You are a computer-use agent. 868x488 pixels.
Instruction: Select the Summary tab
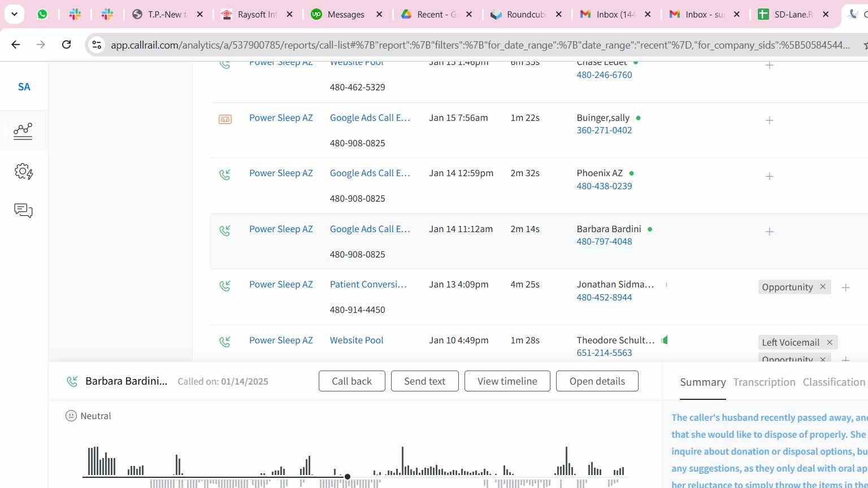pyautogui.click(x=702, y=382)
